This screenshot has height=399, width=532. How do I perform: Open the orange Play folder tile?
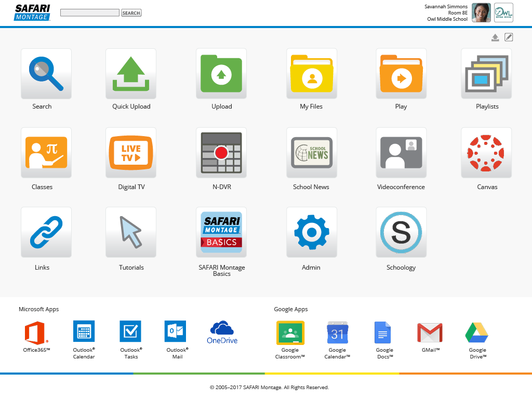coord(401,74)
